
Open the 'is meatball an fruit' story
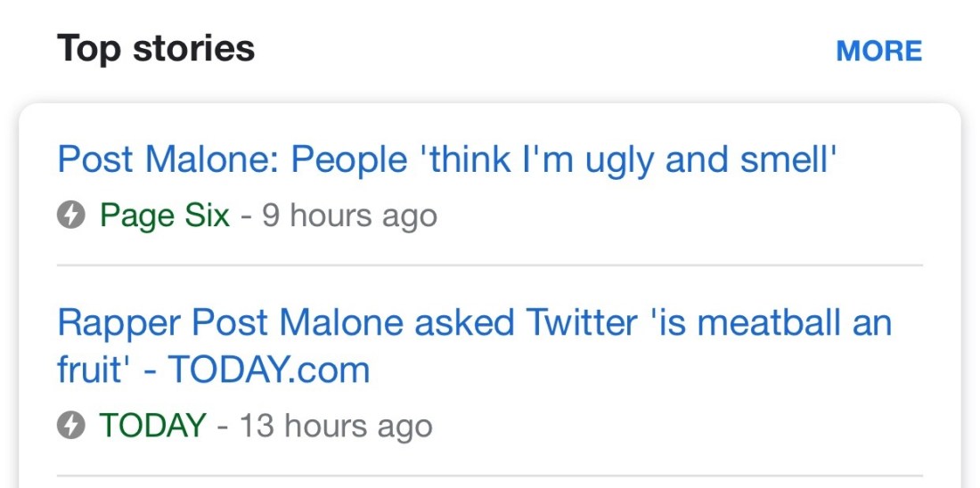474,322
